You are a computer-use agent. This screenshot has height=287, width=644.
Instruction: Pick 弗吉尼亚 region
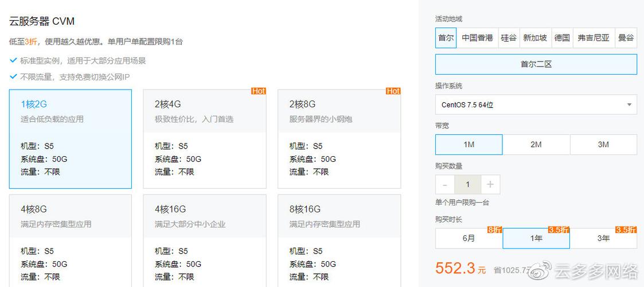coord(594,38)
